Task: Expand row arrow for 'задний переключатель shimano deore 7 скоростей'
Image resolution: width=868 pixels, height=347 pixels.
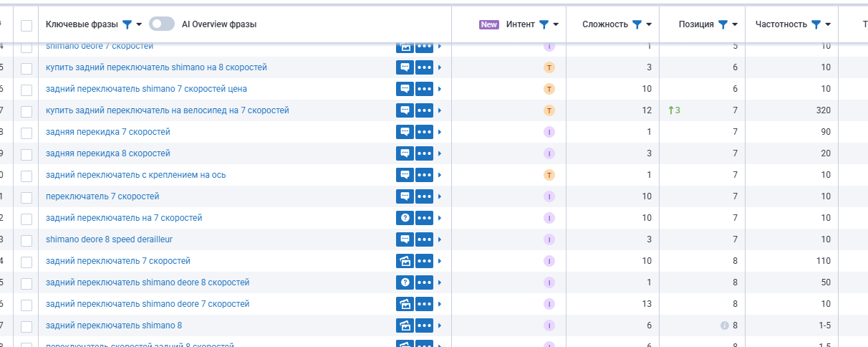Action: click(x=440, y=304)
